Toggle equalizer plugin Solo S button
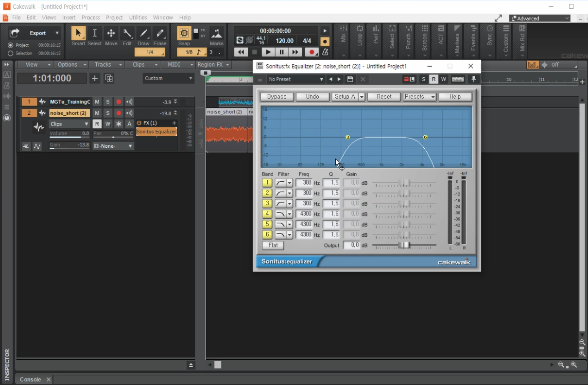Viewport: 588px width, 385px height. (424, 79)
